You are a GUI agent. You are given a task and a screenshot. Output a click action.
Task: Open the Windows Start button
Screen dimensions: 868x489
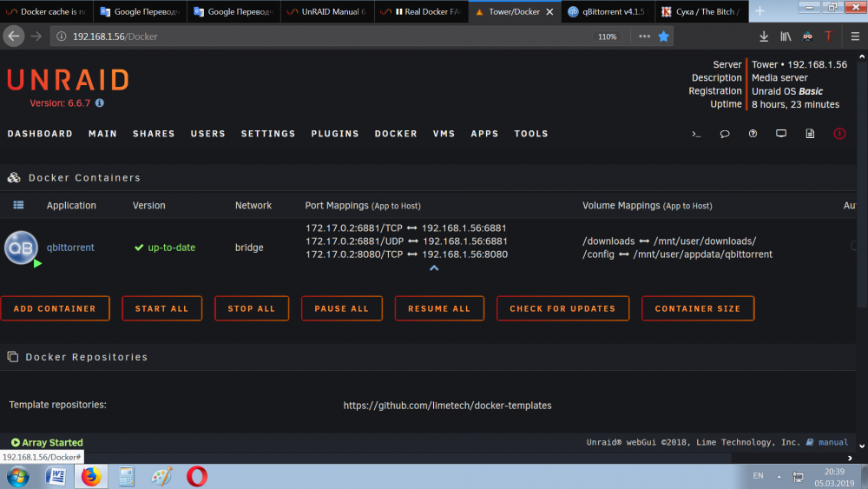coord(18,476)
